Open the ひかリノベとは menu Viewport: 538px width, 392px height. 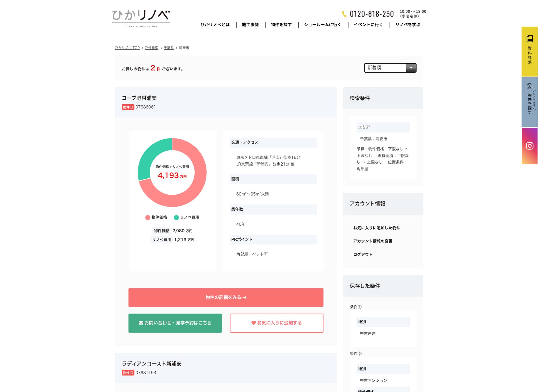click(215, 25)
